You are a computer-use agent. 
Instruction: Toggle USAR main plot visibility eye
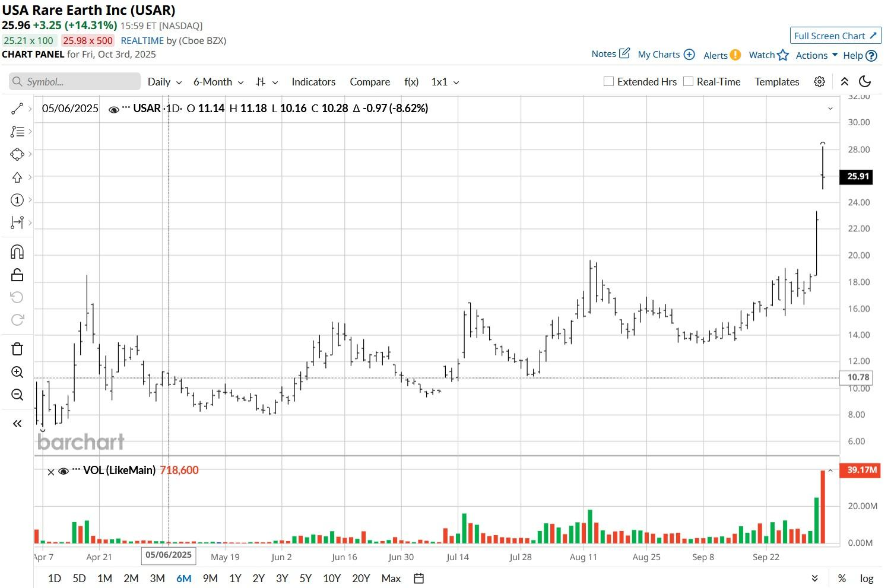(x=113, y=109)
